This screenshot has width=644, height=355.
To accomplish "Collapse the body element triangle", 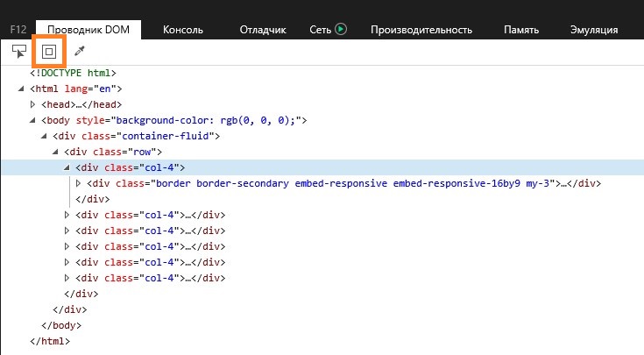I will click(x=32, y=120).
